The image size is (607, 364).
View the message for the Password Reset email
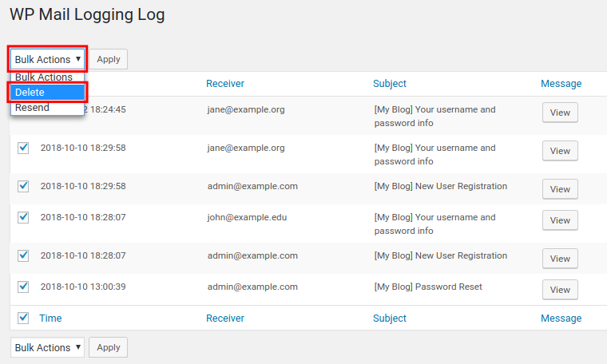click(560, 290)
